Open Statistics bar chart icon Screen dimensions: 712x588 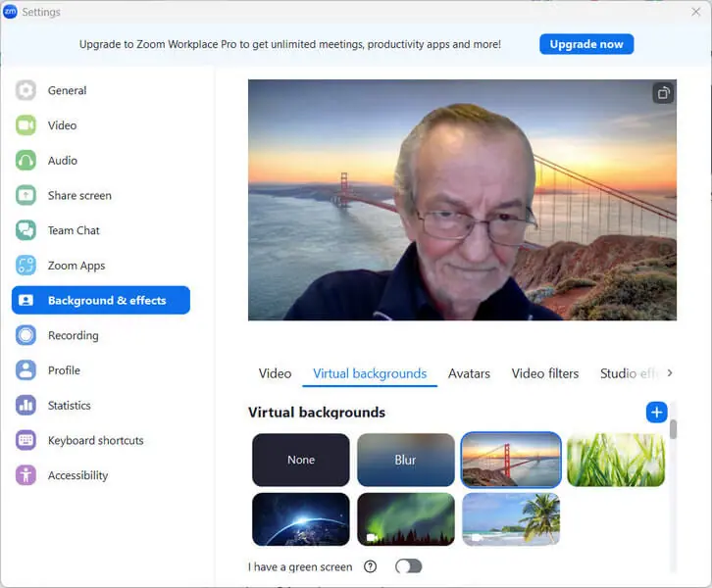(25, 405)
